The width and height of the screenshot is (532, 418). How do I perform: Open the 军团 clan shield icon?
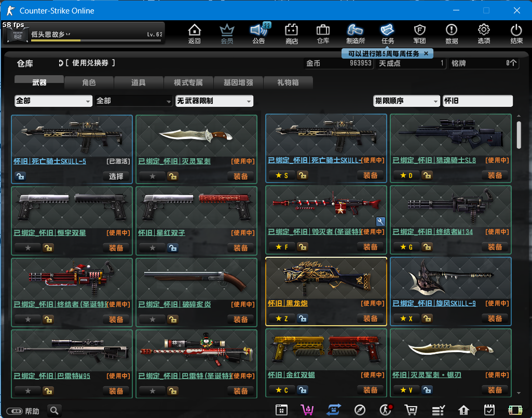tap(420, 34)
